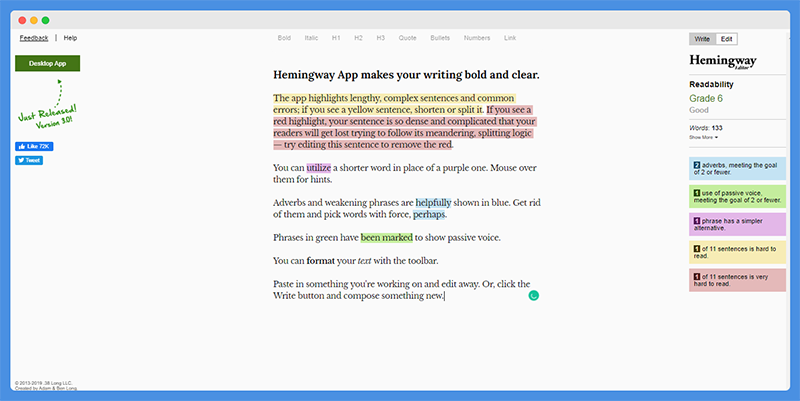Image resolution: width=800 pixels, height=401 pixels.
Task: Click the red very hard to read card
Action: pyautogui.click(x=737, y=280)
